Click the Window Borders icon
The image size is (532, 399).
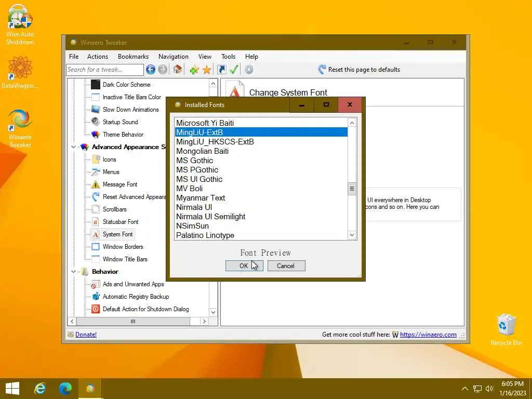click(96, 247)
